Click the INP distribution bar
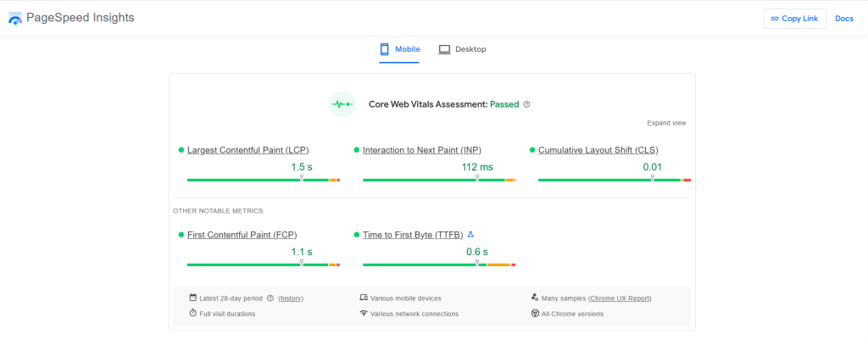Screen dimensions: 868x340 click(x=439, y=180)
